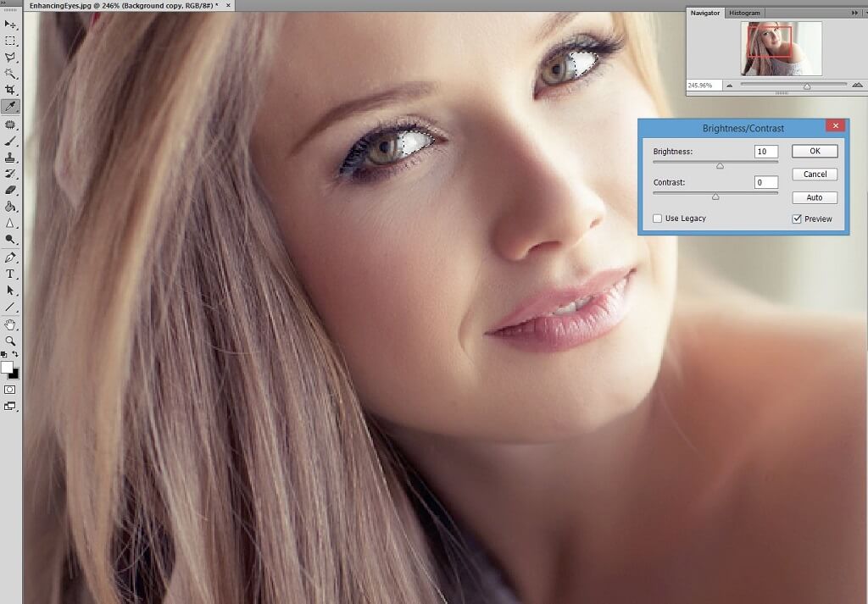Select the Move tool
The width and height of the screenshot is (868, 604).
[x=10, y=25]
